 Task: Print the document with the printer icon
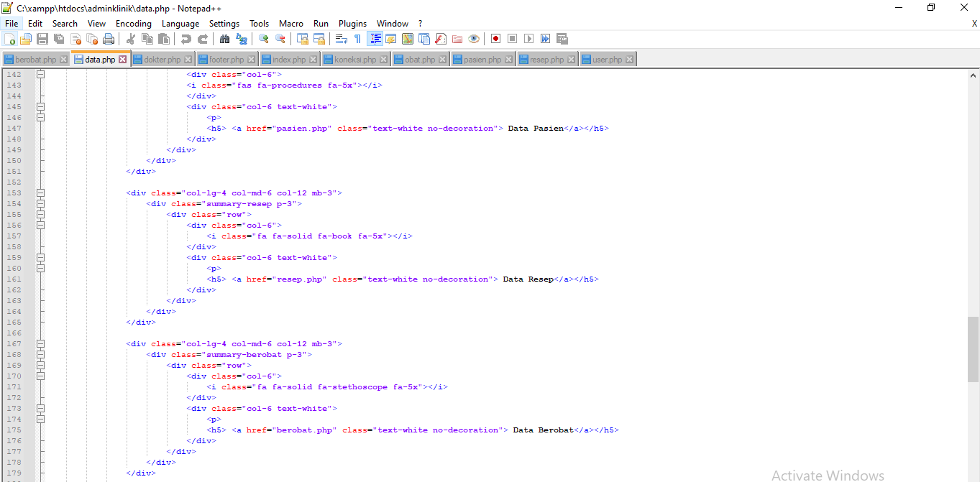coord(109,39)
